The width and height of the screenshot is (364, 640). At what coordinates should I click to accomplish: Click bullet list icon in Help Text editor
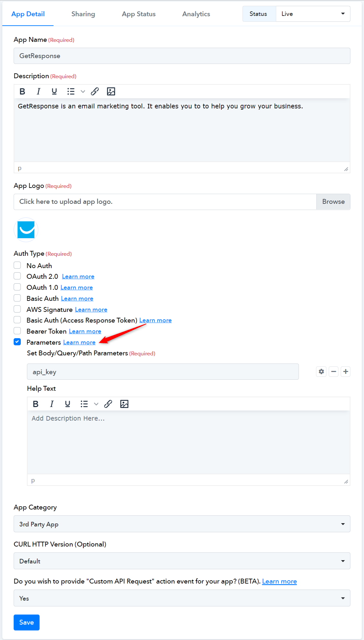[x=84, y=404]
